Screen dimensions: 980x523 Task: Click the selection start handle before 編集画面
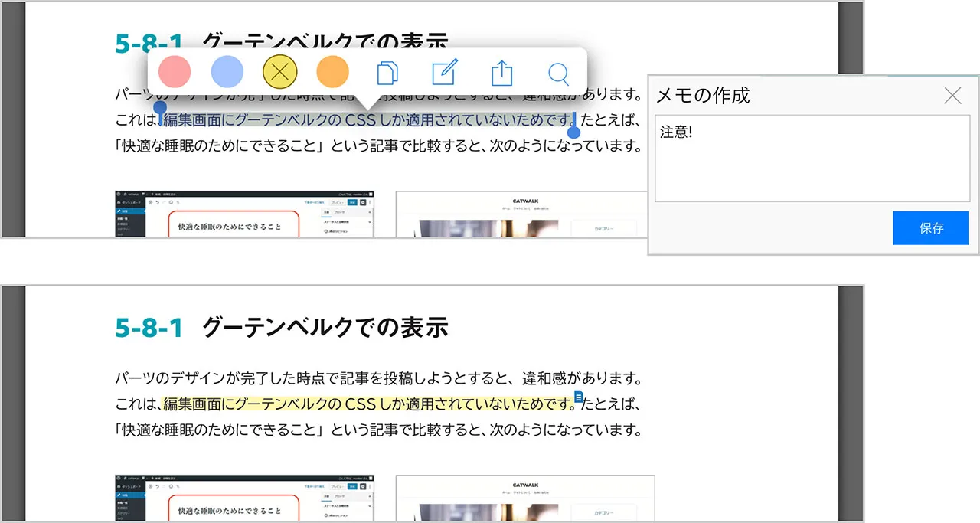[160, 108]
